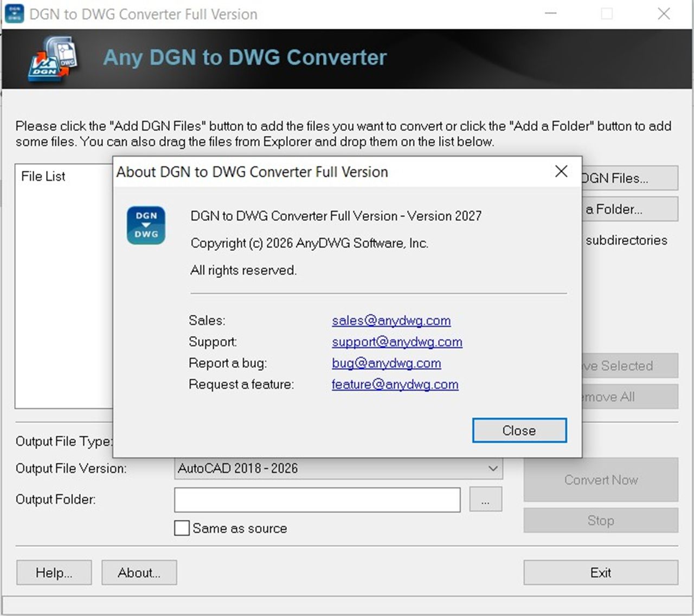This screenshot has width=694, height=616.
Task: Click the version text "Version 2027" line
Action: pyautogui.click(x=336, y=216)
